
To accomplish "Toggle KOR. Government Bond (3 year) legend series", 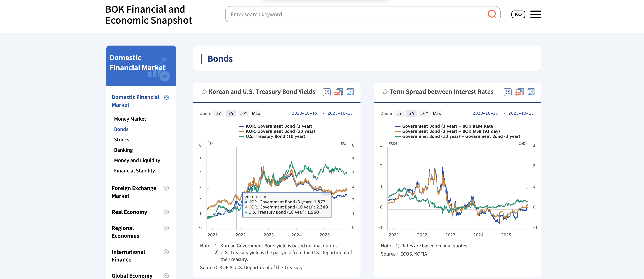I will coord(279,126).
